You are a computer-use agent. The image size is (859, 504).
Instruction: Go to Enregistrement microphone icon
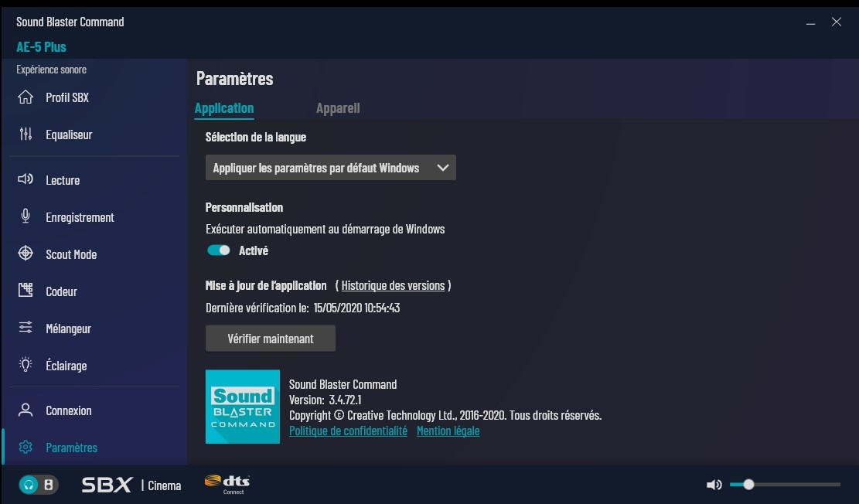[26, 216]
